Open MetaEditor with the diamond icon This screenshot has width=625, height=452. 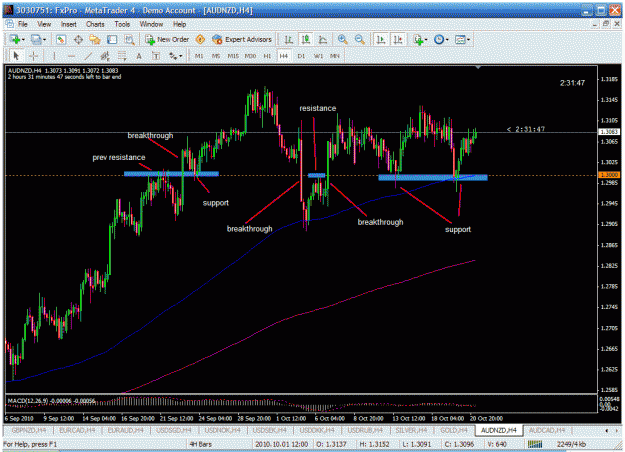pos(200,39)
